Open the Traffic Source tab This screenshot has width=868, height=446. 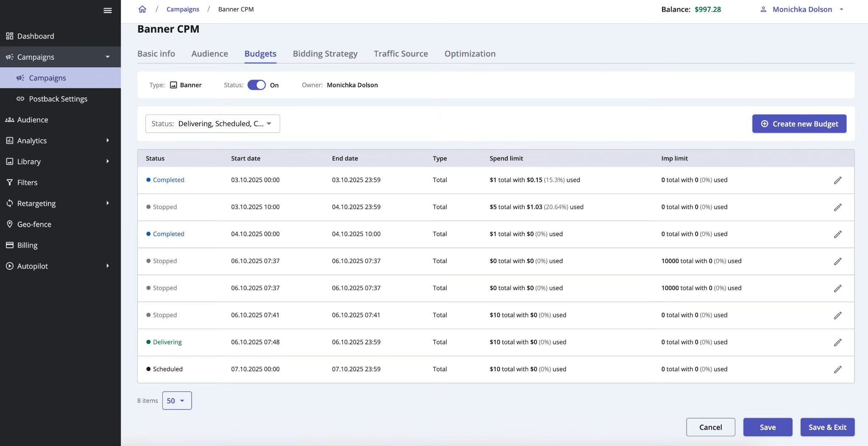[401, 54]
